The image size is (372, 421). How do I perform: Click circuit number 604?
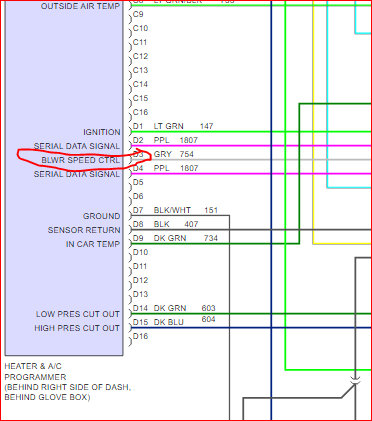[x=208, y=319]
